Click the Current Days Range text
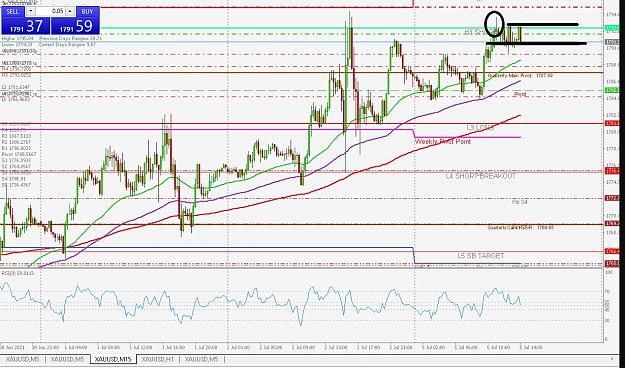 click(67, 45)
